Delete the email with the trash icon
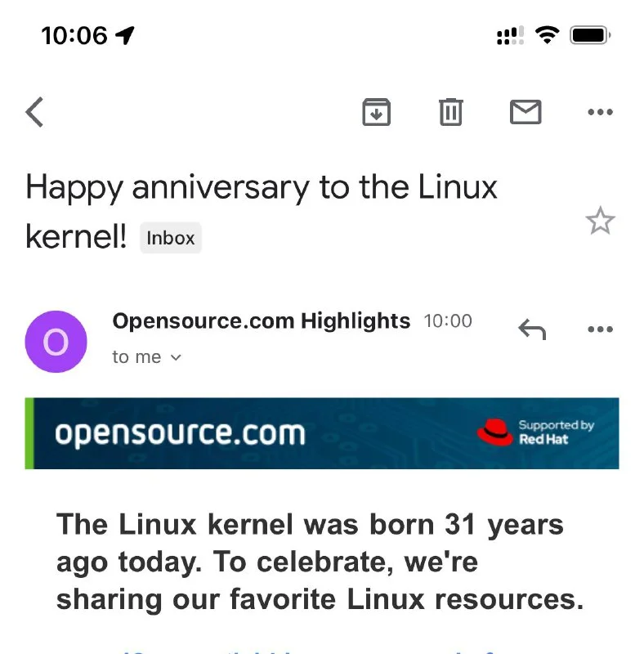 click(450, 112)
